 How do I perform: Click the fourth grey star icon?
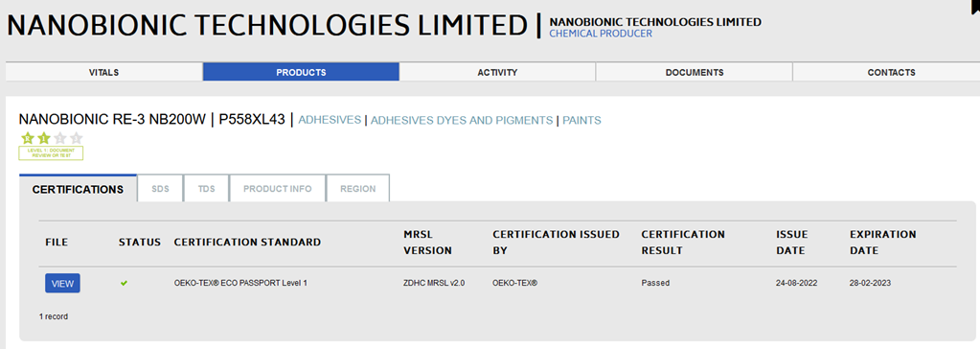[77, 138]
